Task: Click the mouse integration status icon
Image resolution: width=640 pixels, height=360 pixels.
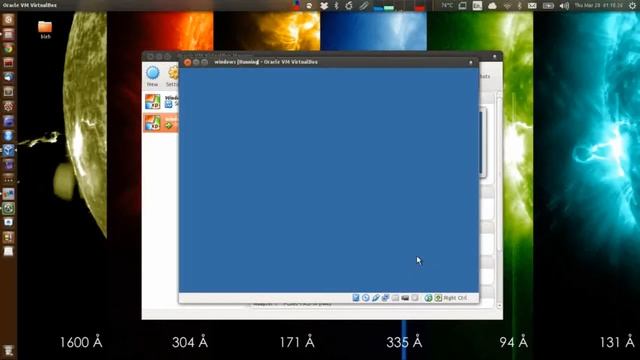Action: (428, 298)
